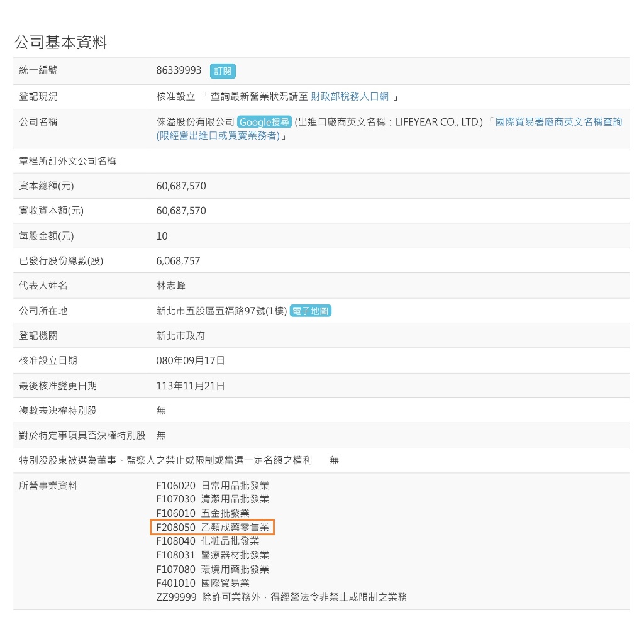The image size is (644, 644).
Task: Select F401010 國際貿易業 business item
Action: click(x=203, y=583)
